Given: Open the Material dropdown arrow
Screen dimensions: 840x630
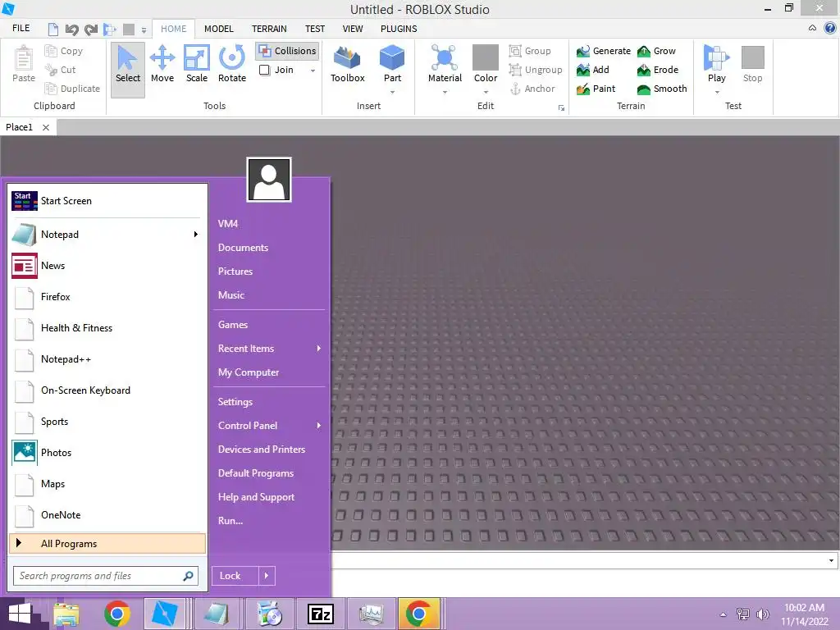Looking at the screenshot, I should (x=445, y=92).
